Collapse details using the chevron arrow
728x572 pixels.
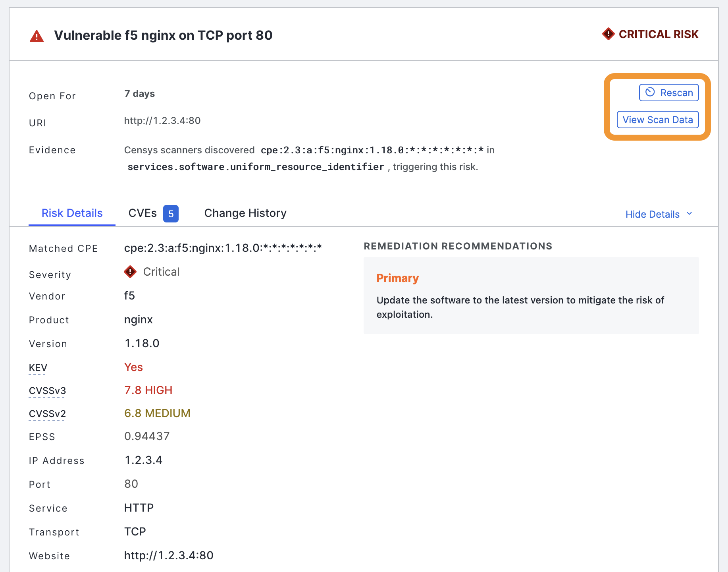pyautogui.click(x=689, y=214)
